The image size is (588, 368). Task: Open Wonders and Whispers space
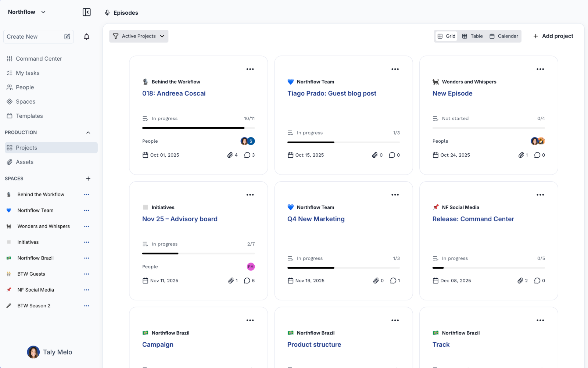tap(43, 226)
